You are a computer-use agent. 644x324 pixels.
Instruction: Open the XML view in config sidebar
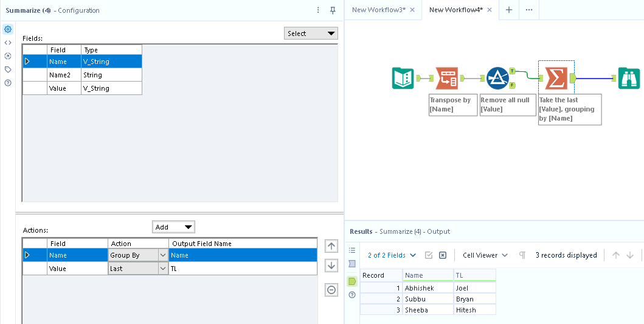tap(8, 43)
